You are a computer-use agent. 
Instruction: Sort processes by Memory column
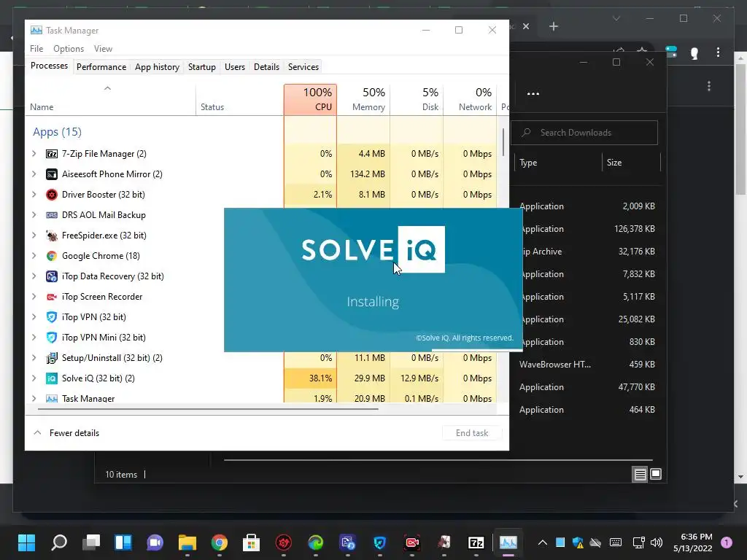point(363,99)
